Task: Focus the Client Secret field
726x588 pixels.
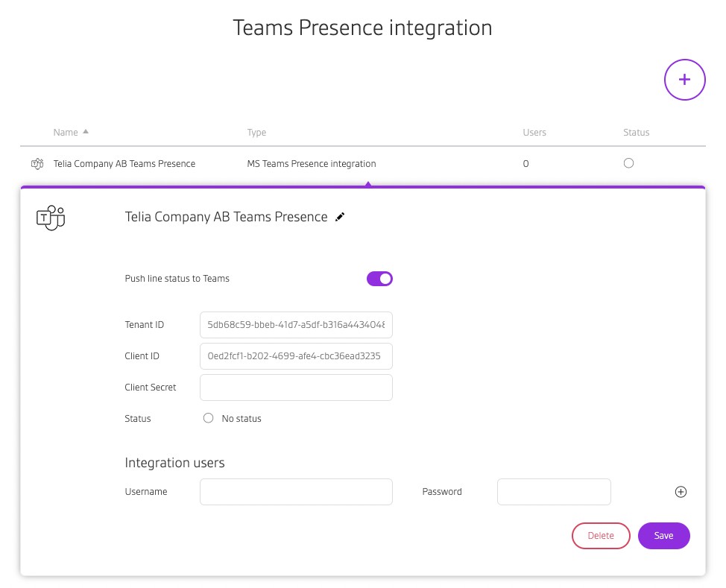Action: pos(297,388)
